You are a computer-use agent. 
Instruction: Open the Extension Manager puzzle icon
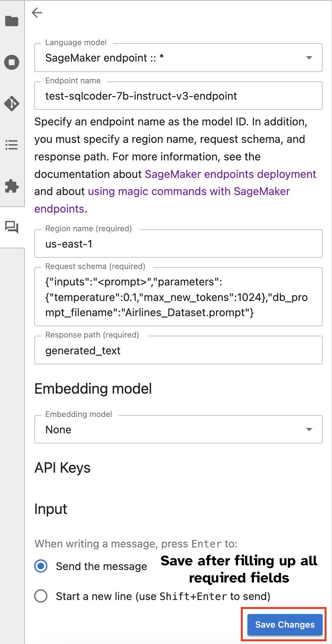point(12,186)
